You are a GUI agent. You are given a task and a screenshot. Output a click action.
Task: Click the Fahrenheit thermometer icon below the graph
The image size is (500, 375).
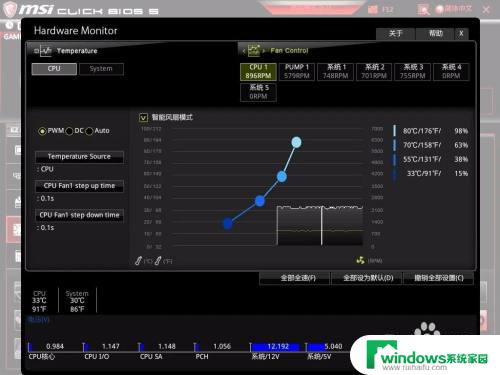tap(158, 261)
